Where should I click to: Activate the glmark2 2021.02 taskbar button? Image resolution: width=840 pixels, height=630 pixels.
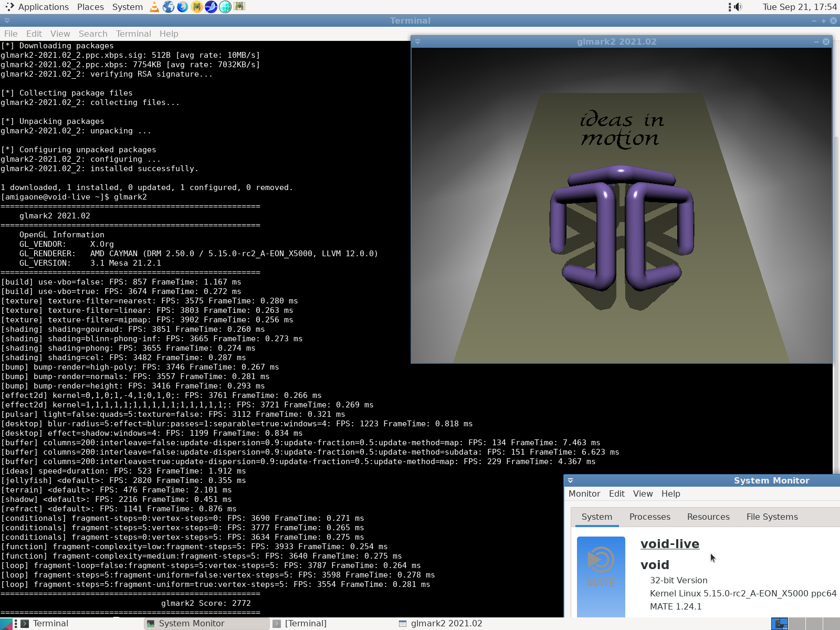tap(459, 624)
